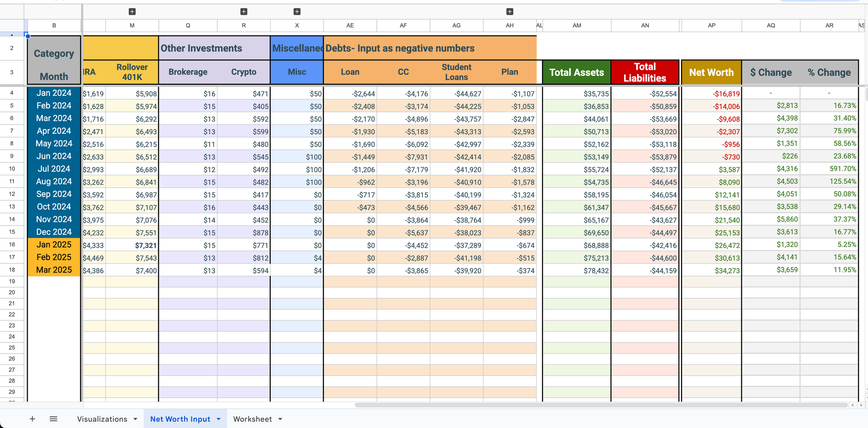Select the green Total Assets header cell
Screen dimensions: 868x428
tap(576, 72)
